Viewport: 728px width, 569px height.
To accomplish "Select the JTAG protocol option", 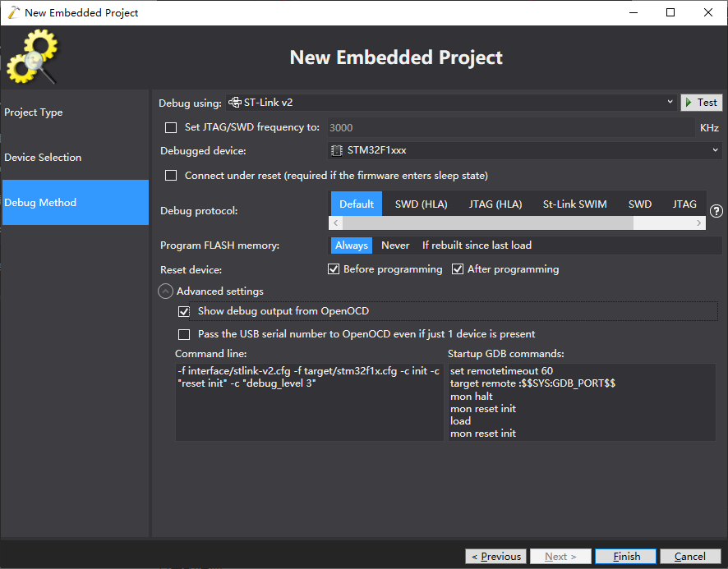I will pyautogui.click(x=684, y=204).
